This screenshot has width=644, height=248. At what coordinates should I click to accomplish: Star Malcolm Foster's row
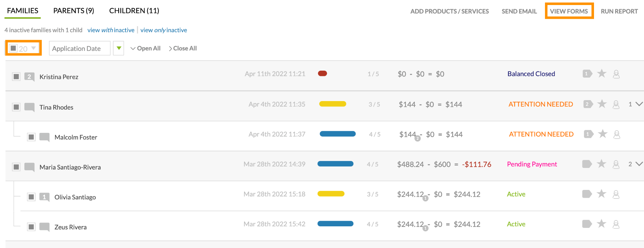pos(602,134)
